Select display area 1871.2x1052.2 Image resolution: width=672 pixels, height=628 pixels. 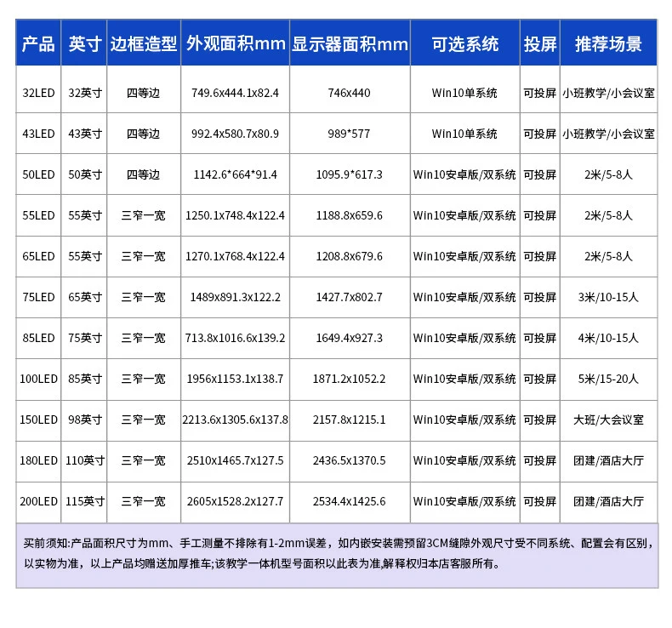tap(350, 379)
